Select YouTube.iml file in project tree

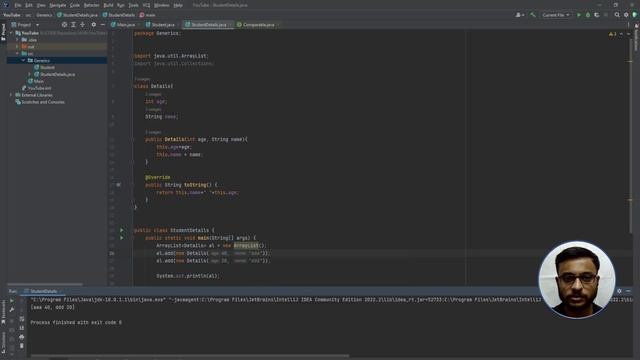click(37, 88)
